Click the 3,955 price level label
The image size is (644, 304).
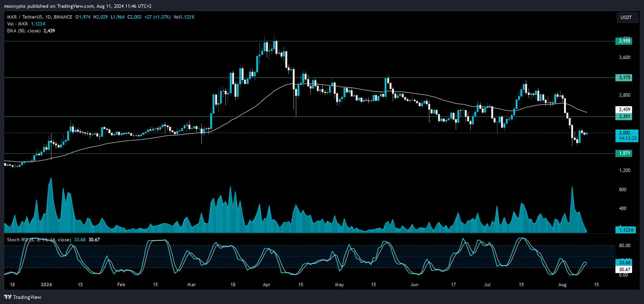pos(624,41)
